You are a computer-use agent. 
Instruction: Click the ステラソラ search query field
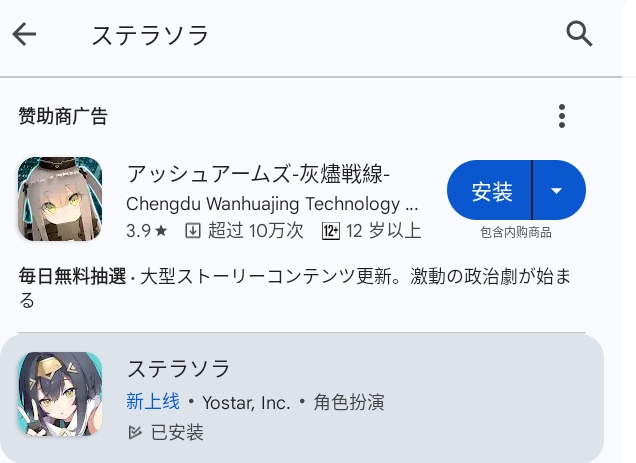(150, 34)
